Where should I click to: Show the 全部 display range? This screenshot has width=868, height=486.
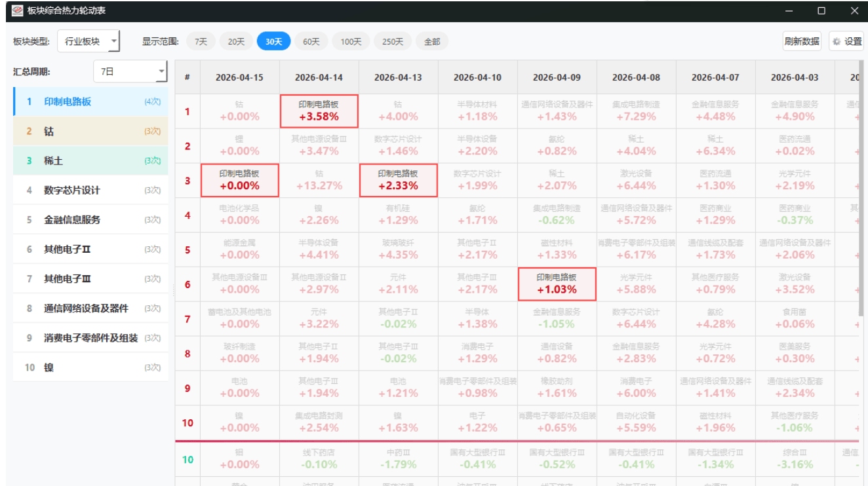pyautogui.click(x=432, y=41)
